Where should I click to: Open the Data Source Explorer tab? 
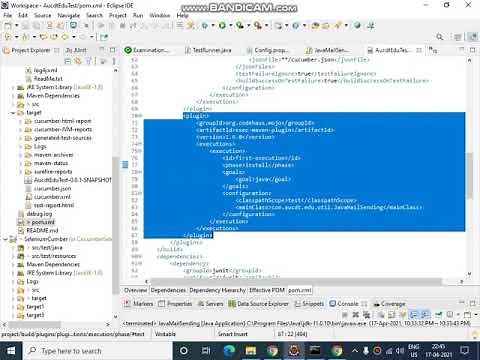pos(259,304)
